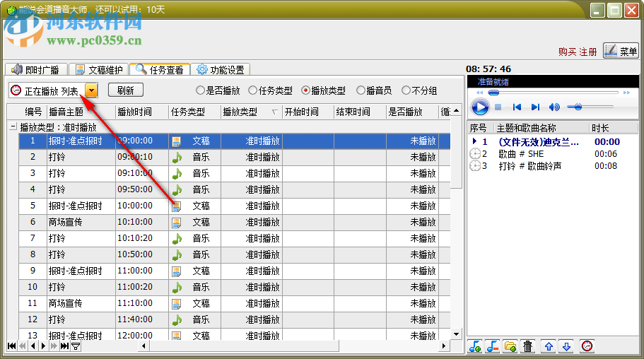644x359 pixels.
Task: Go to next record with single right arrow
Action: (x=44, y=346)
